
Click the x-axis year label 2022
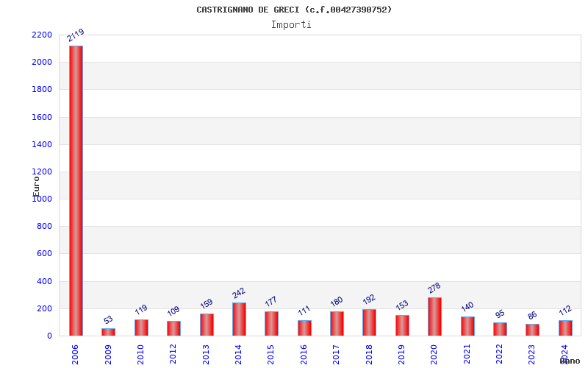pyautogui.click(x=499, y=355)
